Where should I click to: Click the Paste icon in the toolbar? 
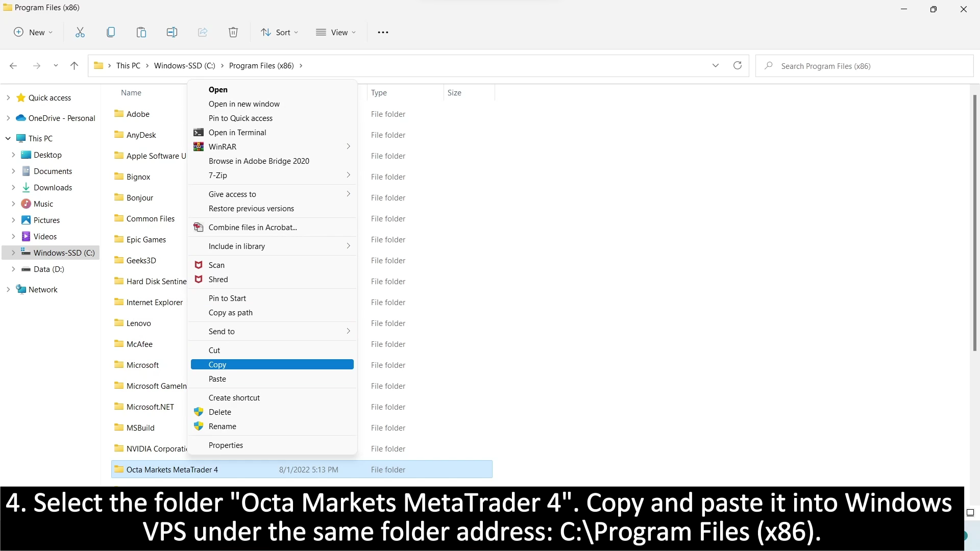click(x=141, y=32)
